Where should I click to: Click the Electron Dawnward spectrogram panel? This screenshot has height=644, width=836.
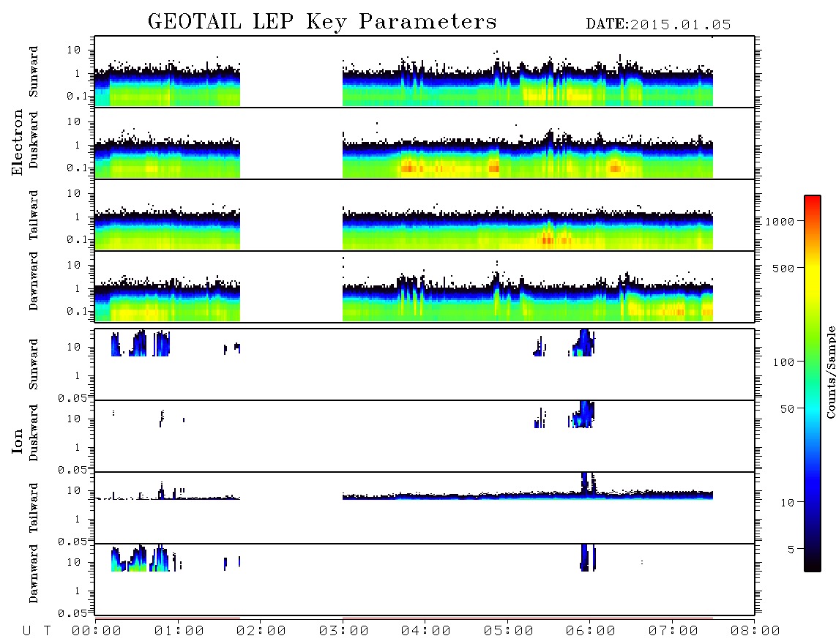425,286
